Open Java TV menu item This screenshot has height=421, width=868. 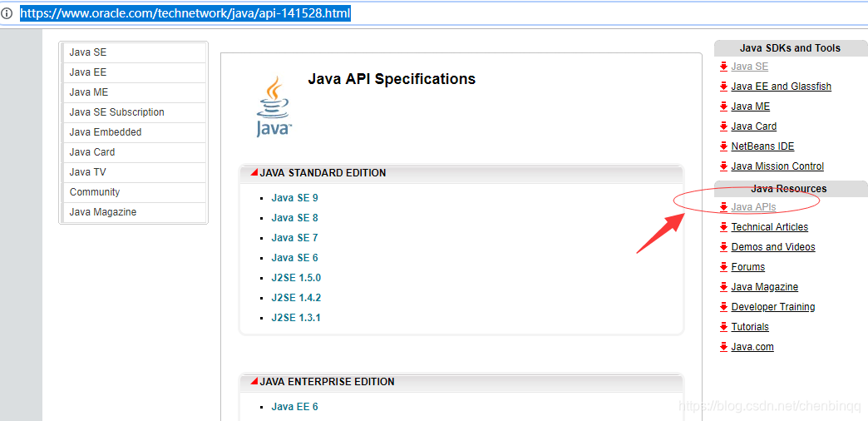(x=133, y=172)
